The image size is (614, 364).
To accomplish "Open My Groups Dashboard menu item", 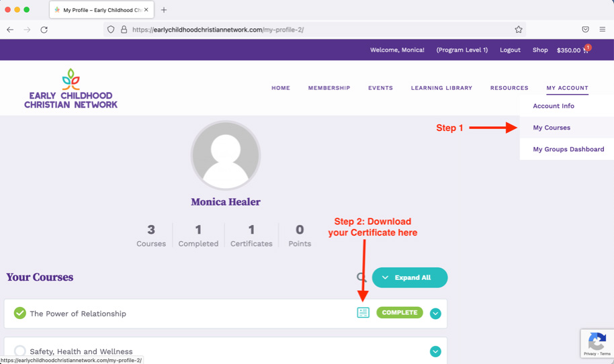I will 568,149.
